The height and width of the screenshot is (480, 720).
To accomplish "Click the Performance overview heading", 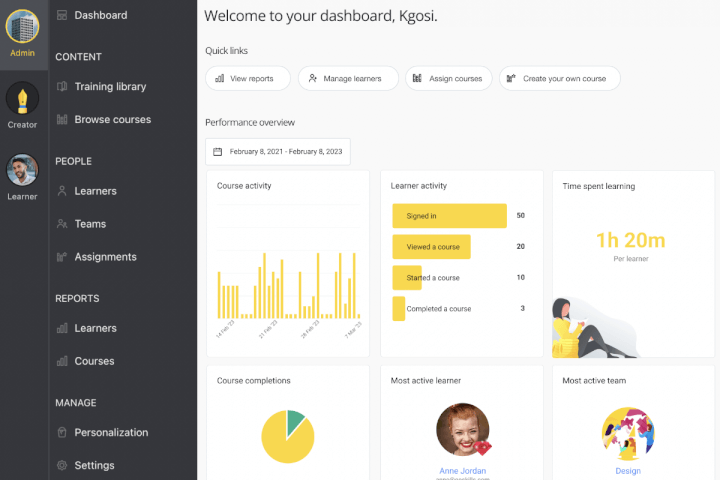I will 250,122.
